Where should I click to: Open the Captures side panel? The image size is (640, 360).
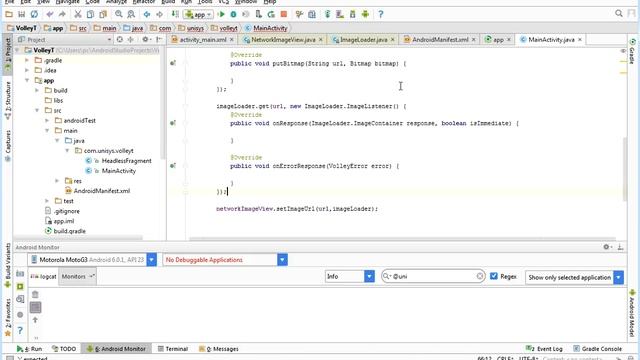pyautogui.click(x=7, y=146)
